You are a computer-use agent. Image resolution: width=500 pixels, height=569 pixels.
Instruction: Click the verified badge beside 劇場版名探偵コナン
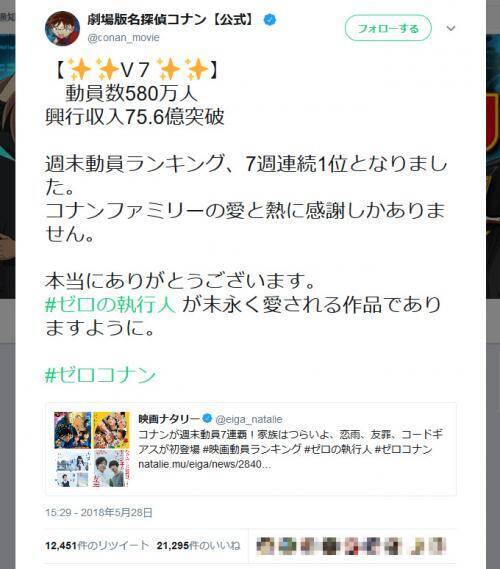click(x=269, y=20)
